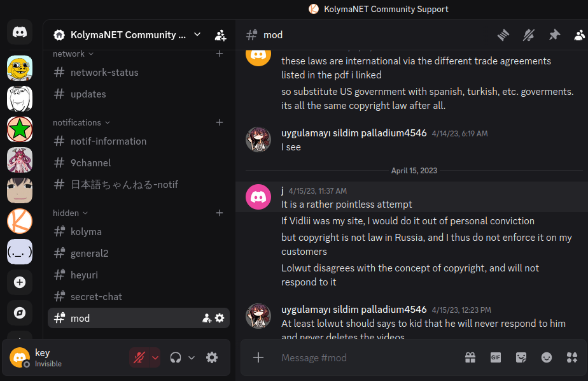
Task: Open the Threads icon in channel header
Action: coord(503,35)
